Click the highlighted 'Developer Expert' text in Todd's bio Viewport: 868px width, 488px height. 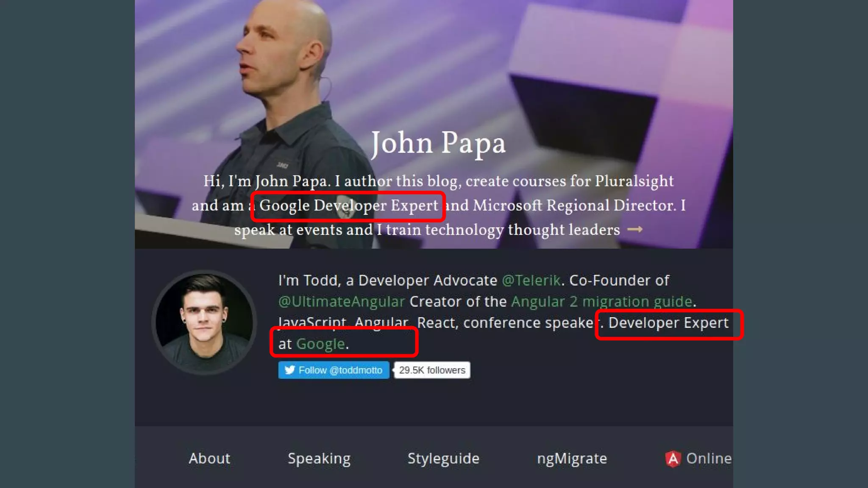pyautogui.click(x=668, y=323)
